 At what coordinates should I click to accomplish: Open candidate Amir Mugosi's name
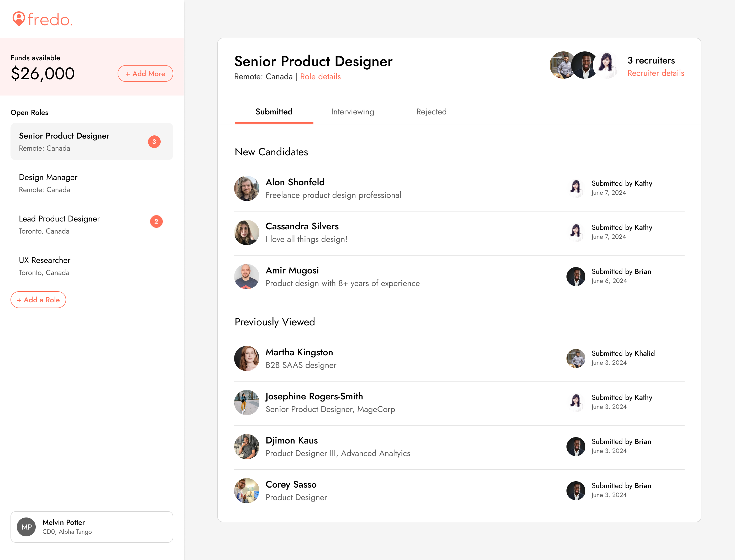click(292, 270)
